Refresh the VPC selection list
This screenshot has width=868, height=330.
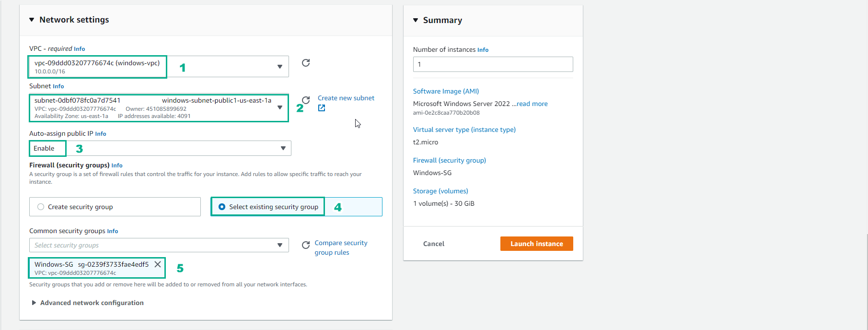pyautogui.click(x=306, y=63)
